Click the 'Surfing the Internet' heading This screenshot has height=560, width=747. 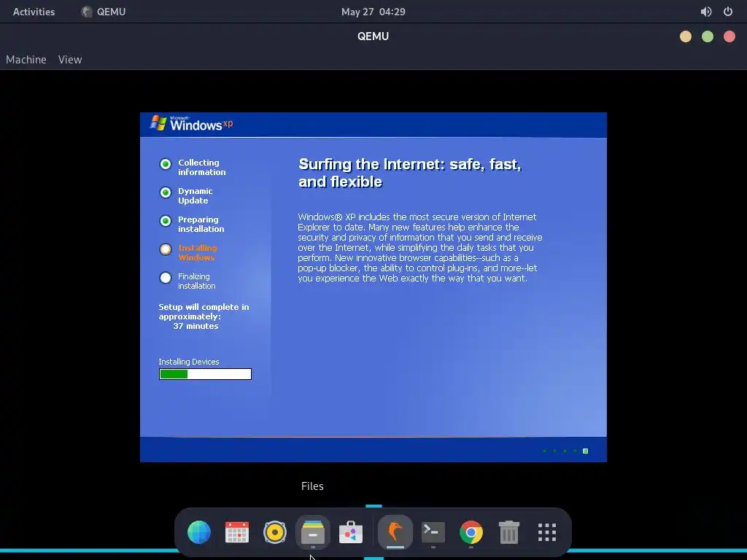pos(410,173)
